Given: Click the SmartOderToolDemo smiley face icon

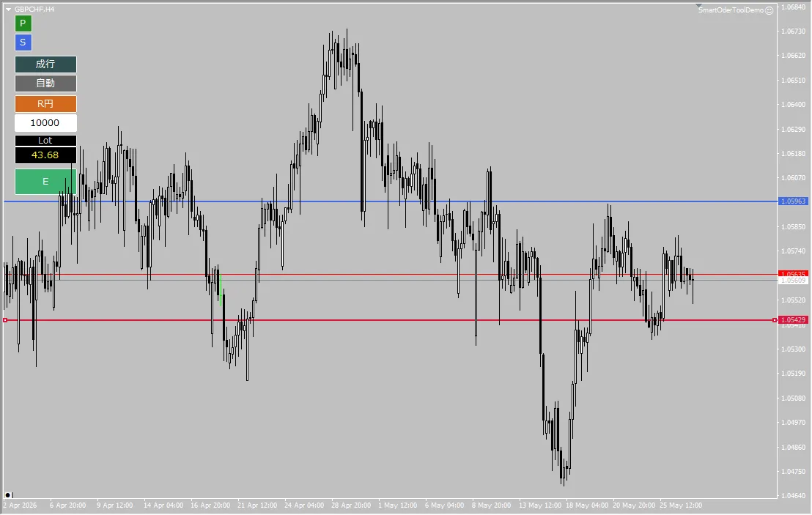Looking at the screenshot, I should click(769, 10).
